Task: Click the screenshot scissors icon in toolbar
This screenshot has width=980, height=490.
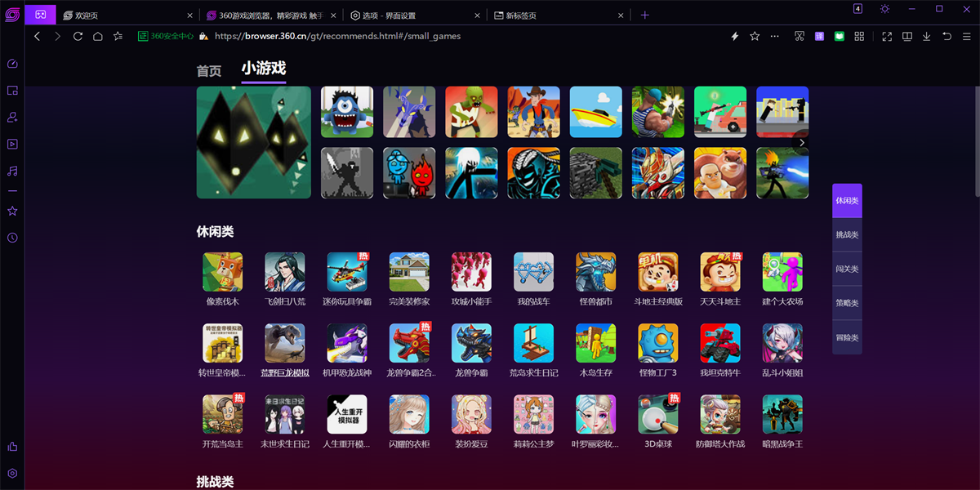Action: tap(800, 37)
